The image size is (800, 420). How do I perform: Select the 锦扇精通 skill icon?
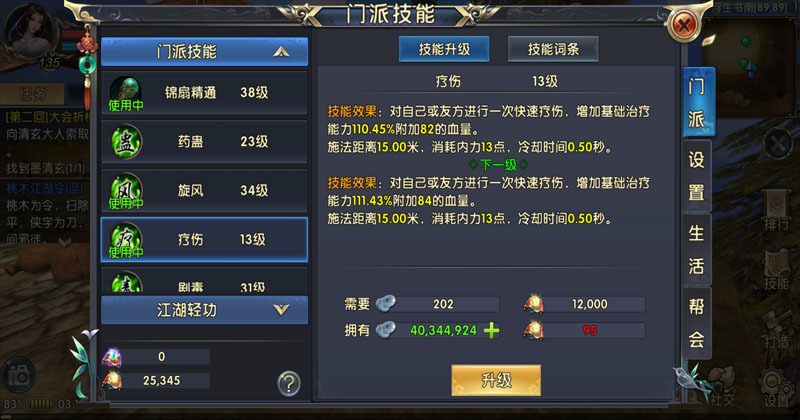pyautogui.click(x=126, y=93)
